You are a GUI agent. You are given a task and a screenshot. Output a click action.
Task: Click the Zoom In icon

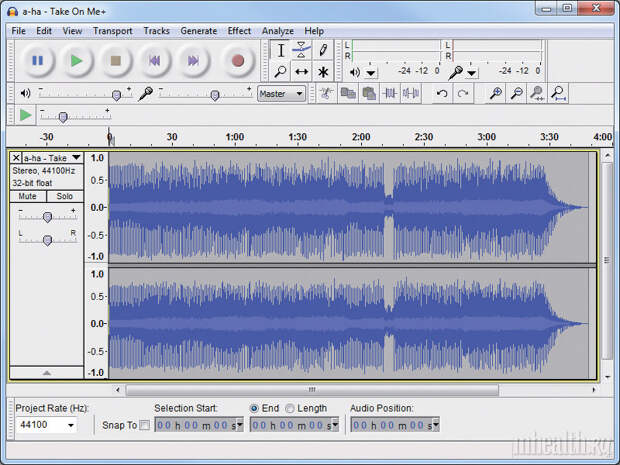495,93
